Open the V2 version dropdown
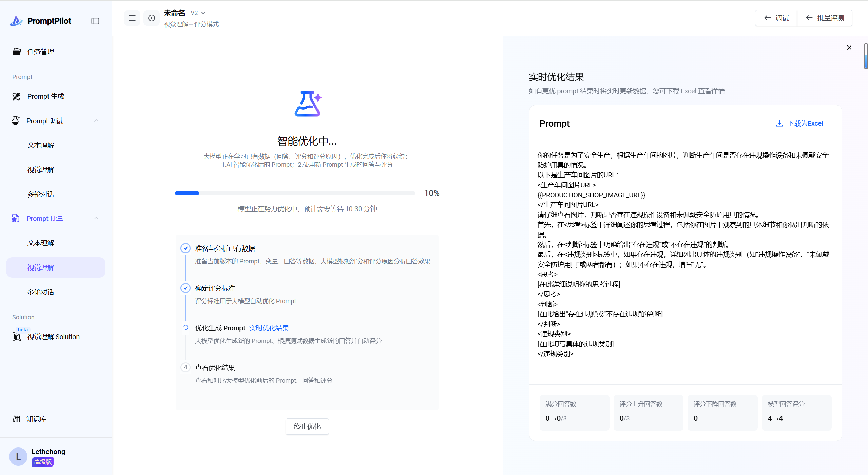 [198, 13]
